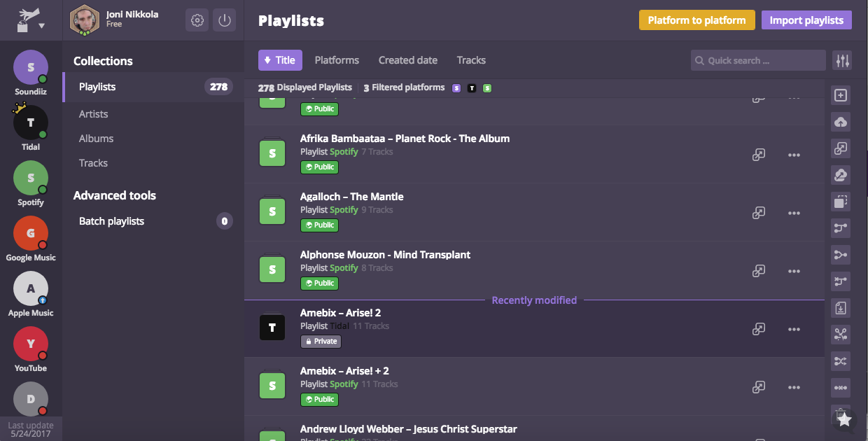Click the export file download icon

[841, 308]
